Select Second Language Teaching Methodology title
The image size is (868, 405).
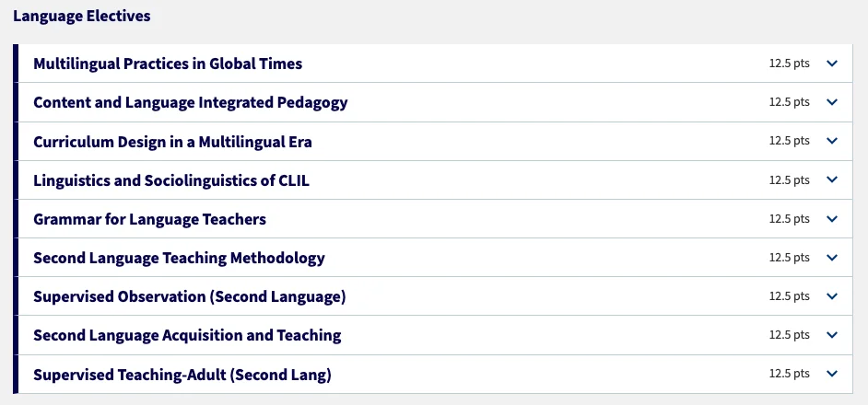[x=179, y=258]
